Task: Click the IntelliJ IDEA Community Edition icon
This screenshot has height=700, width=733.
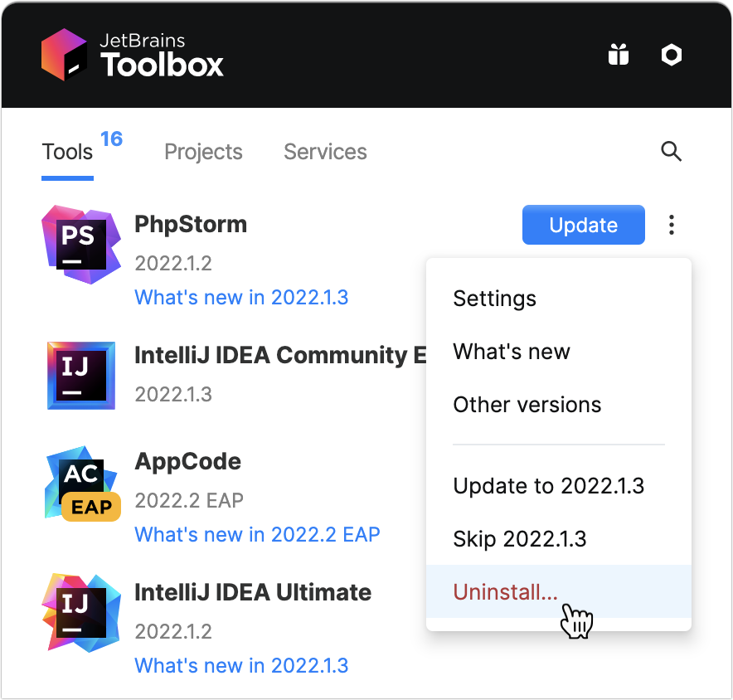Action: [80, 376]
